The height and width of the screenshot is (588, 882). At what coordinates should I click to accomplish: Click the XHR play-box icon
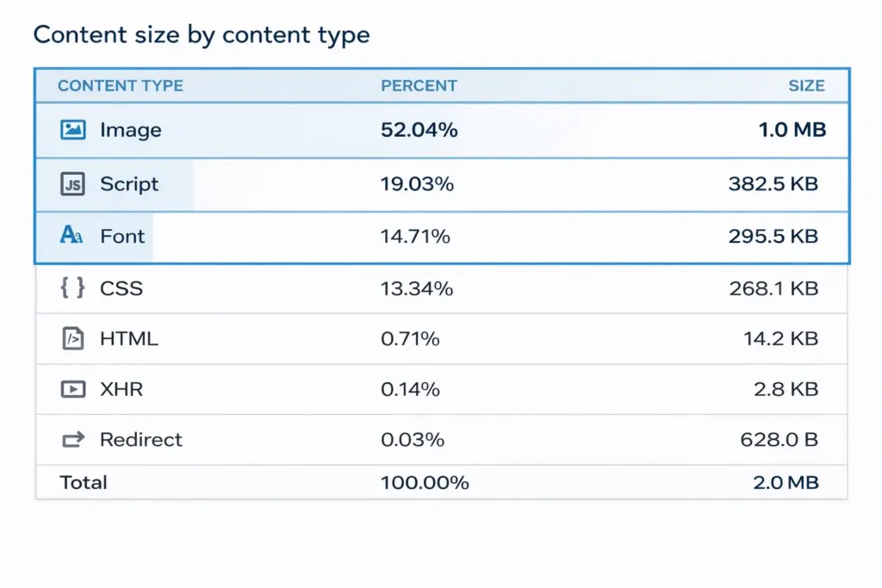(73, 389)
